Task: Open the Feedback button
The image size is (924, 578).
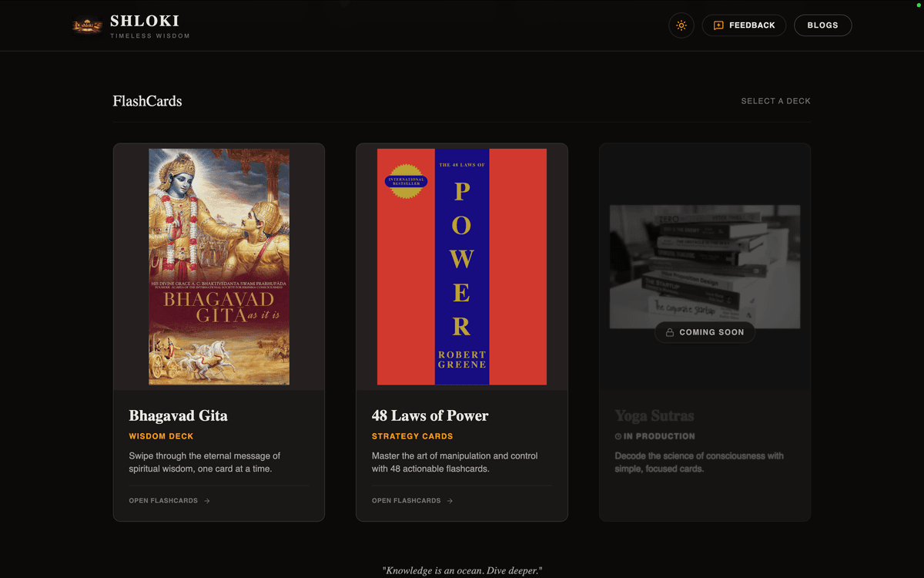Action: point(744,25)
